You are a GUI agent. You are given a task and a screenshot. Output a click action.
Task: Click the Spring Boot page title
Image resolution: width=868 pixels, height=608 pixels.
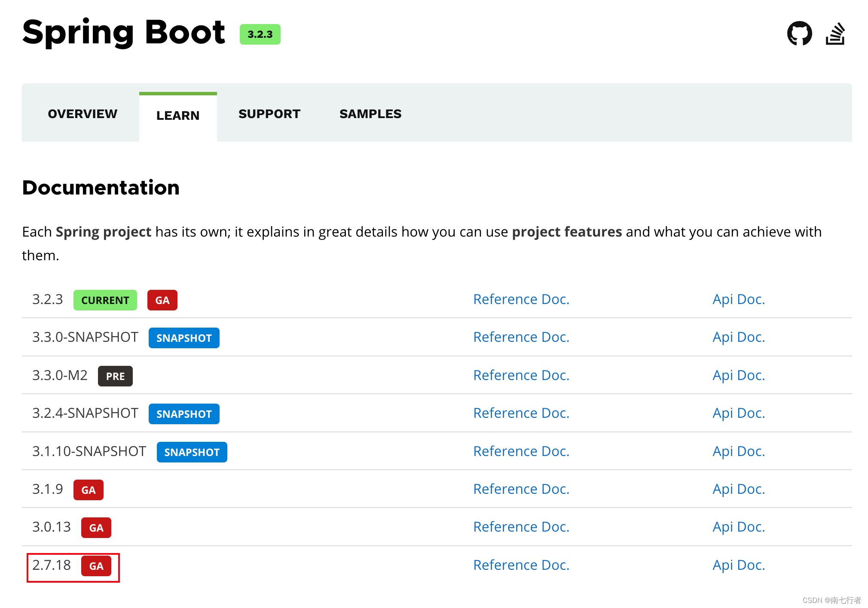pyautogui.click(x=124, y=33)
